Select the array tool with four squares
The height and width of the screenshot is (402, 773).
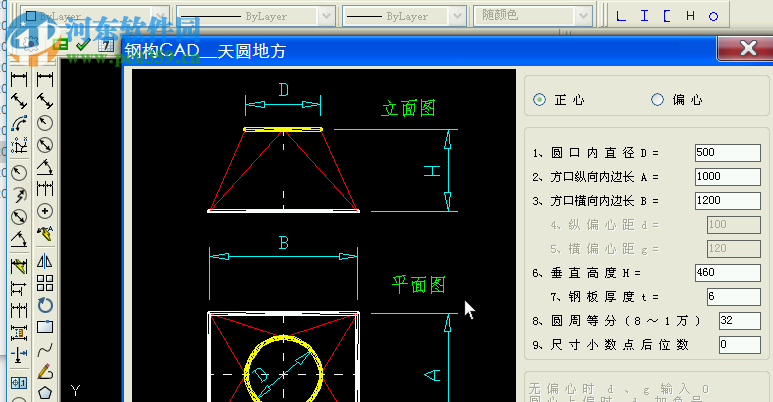click(45, 284)
